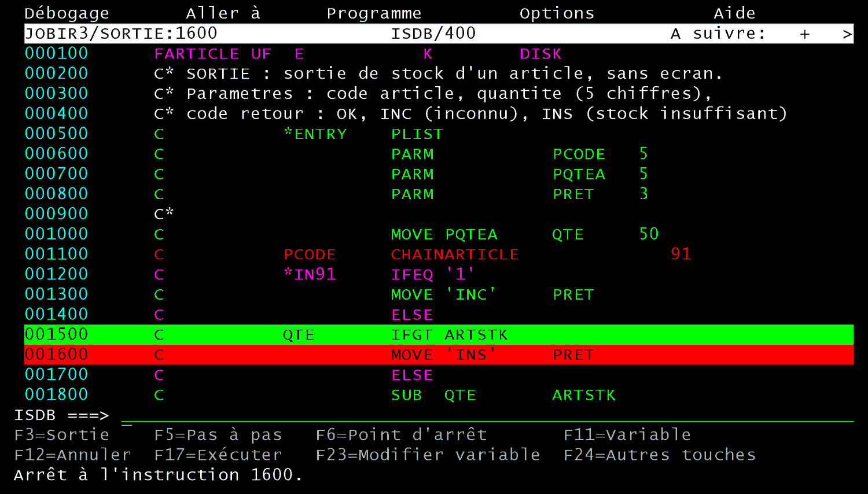Click the '+' continuation indicator in header
Image resolution: width=868 pixels, height=494 pixels.
click(805, 34)
